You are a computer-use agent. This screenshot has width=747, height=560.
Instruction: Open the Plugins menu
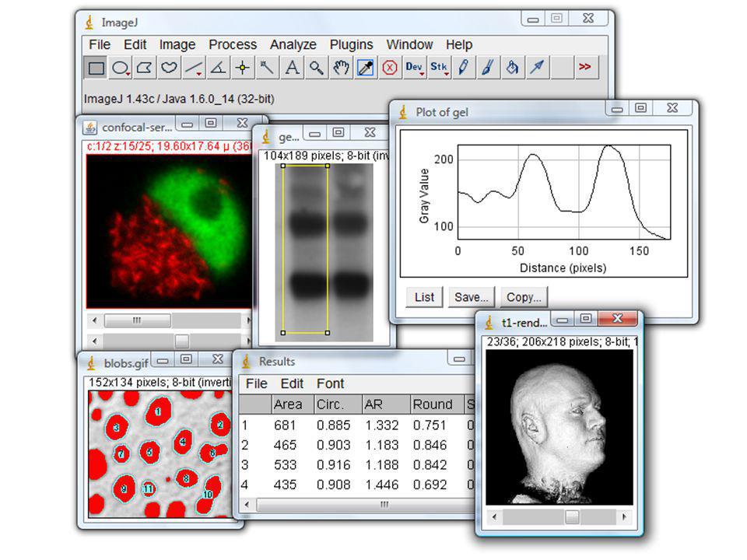click(x=351, y=45)
